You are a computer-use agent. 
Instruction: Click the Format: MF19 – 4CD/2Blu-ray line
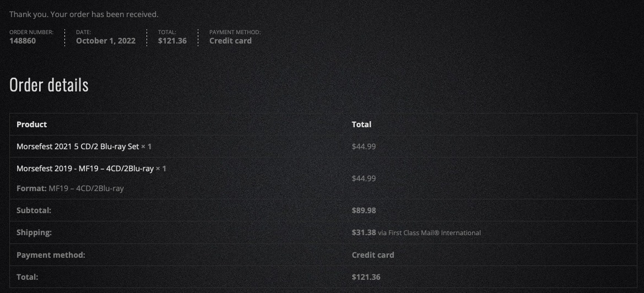pos(70,188)
